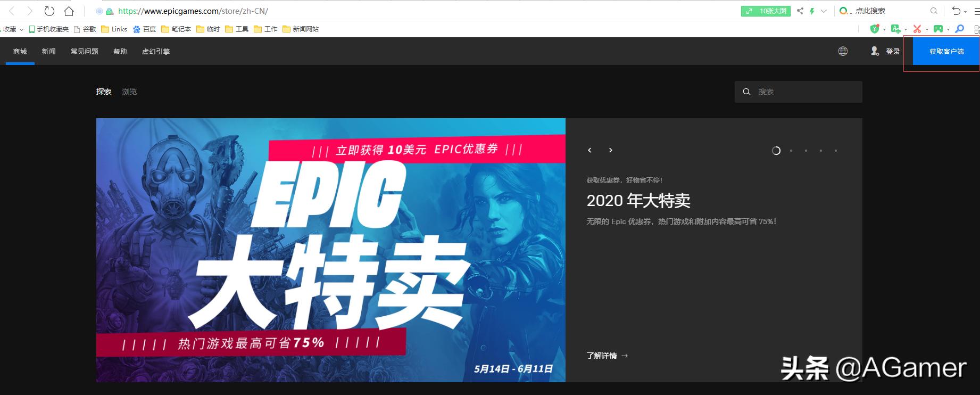The image size is (980, 395).
Task: Open the page translation extension icon
Action: point(895,29)
